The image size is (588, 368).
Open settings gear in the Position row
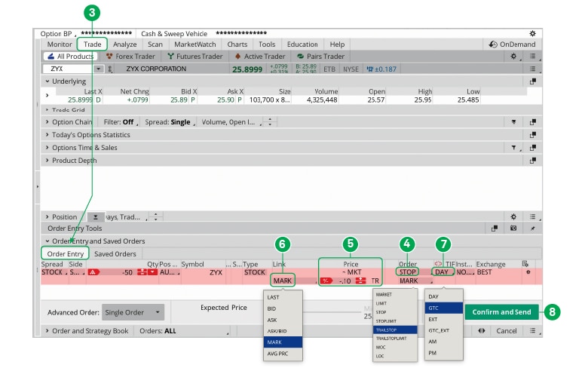click(x=514, y=217)
